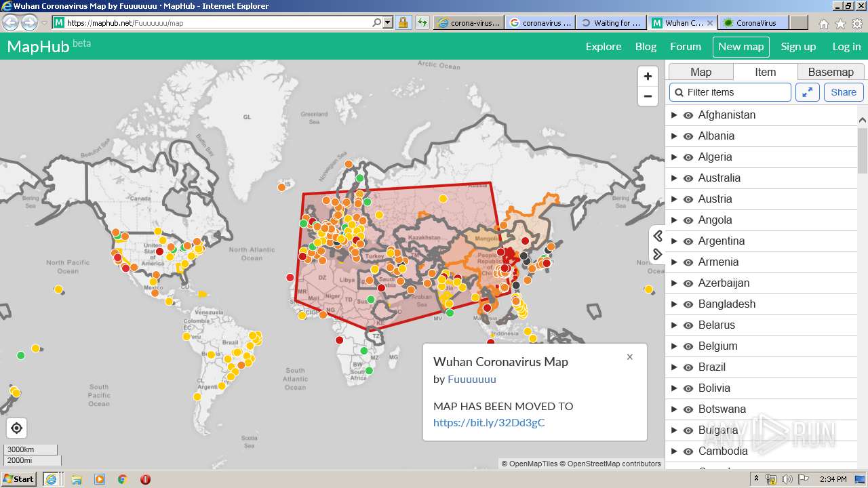Open File Explorer folder icon in taskbar
Screen dimensions: 868x488
(x=77, y=479)
